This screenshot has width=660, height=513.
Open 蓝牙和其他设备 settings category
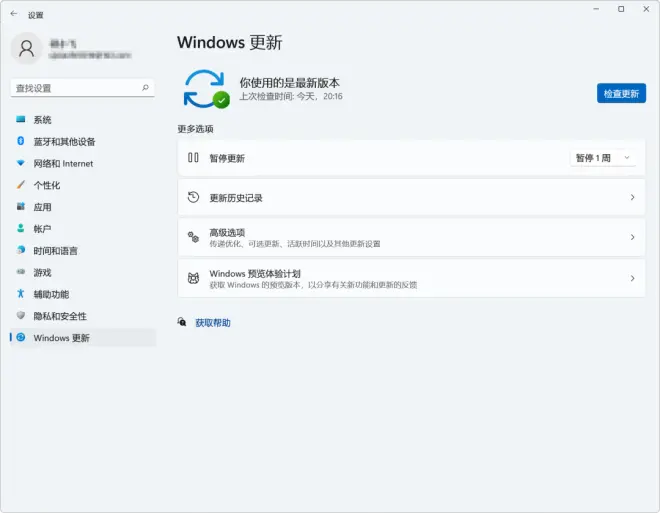tap(83, 141)
